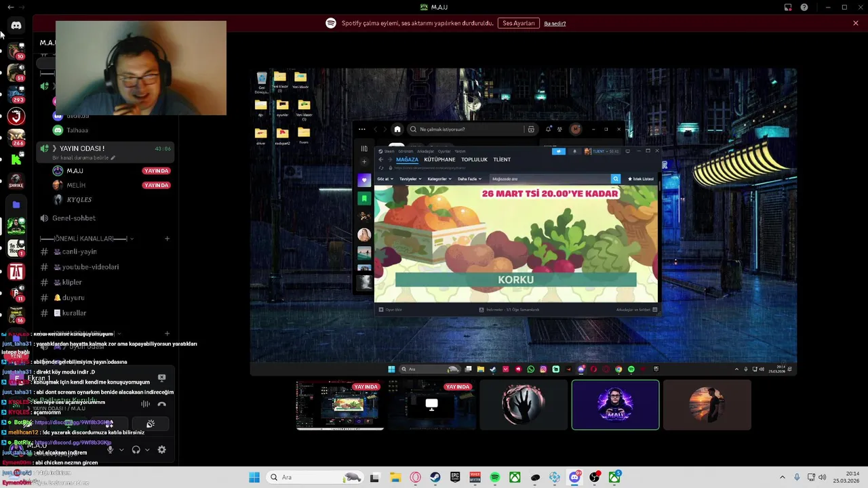Switch to Steam KÜTÜPHANE tab in stream

pos(439,159)
